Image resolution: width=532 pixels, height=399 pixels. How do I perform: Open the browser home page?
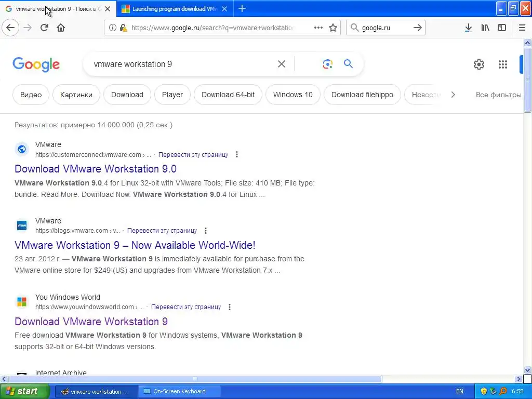pos(61,28)
